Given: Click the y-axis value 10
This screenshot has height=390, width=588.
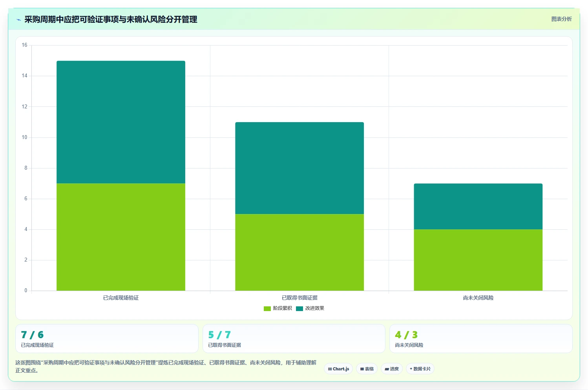Looking at the screenshot, I should pyautogui.click(x=24, y=137).
